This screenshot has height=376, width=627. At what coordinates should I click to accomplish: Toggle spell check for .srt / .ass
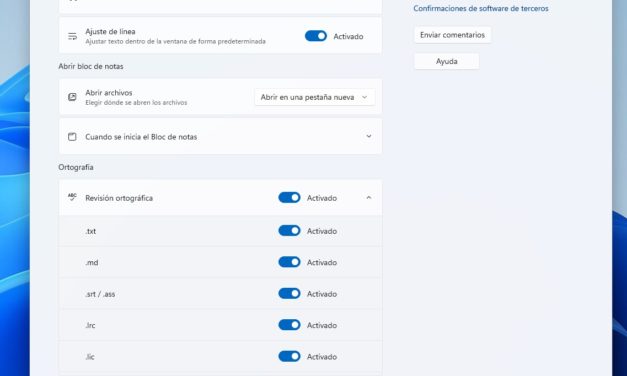click(289, 294)
